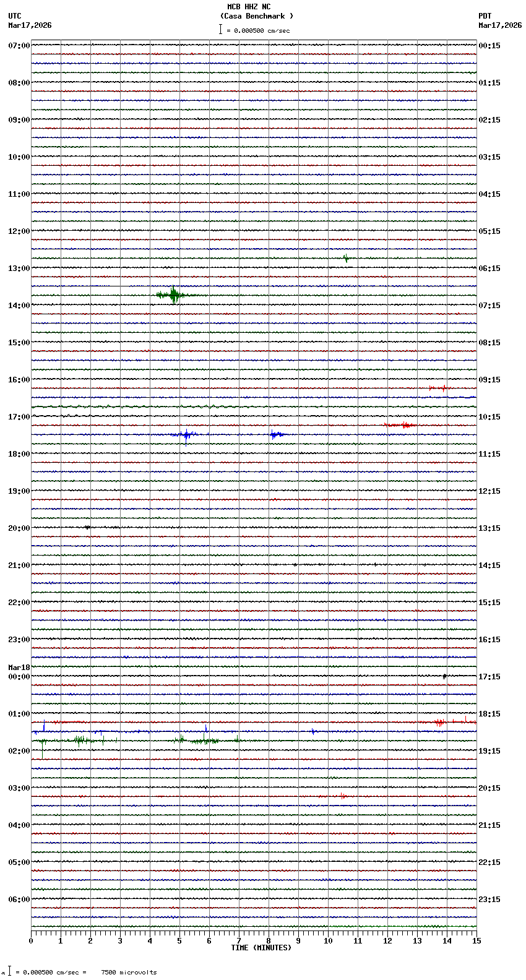Click the '06:15' PDT time label
The image size is (526, 980).
[x=489, y=269]
